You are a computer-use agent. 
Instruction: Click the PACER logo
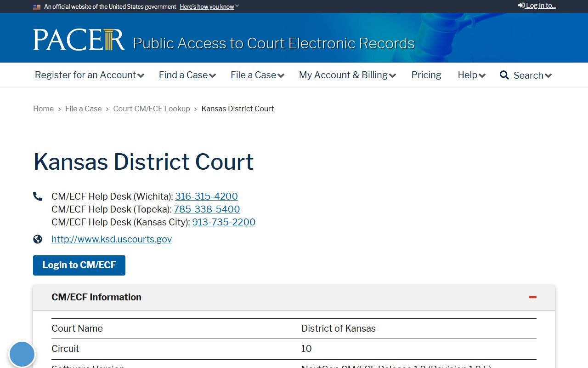click(x=79, y=40)
